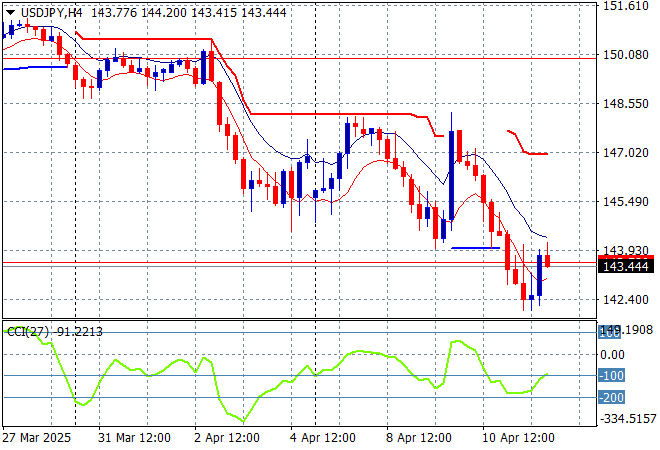Click the 2 Apr 12:00 time label

click(225, 438)
